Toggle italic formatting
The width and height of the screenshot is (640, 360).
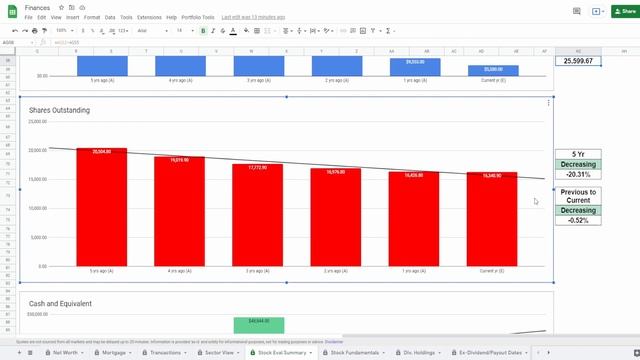[213, 31]
